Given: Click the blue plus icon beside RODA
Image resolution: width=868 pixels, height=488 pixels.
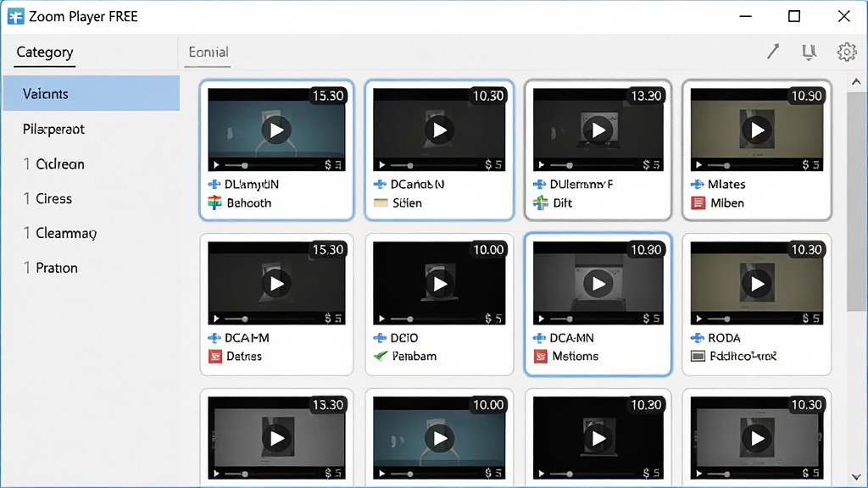Looking at the screenshot, I should click(x=698, y=337).
